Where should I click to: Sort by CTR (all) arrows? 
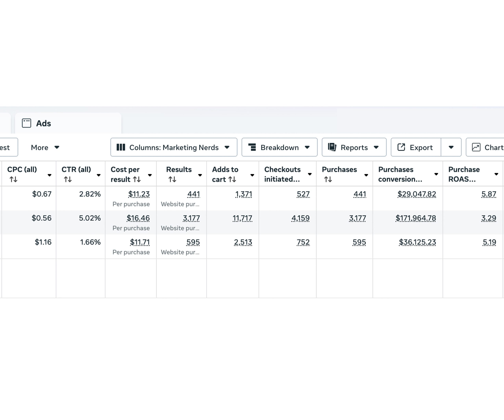[68, 179]
